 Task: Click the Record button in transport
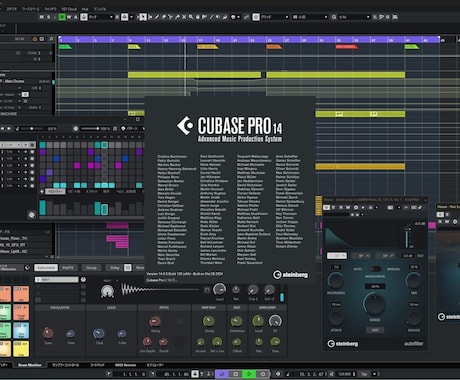click(262, 374)
